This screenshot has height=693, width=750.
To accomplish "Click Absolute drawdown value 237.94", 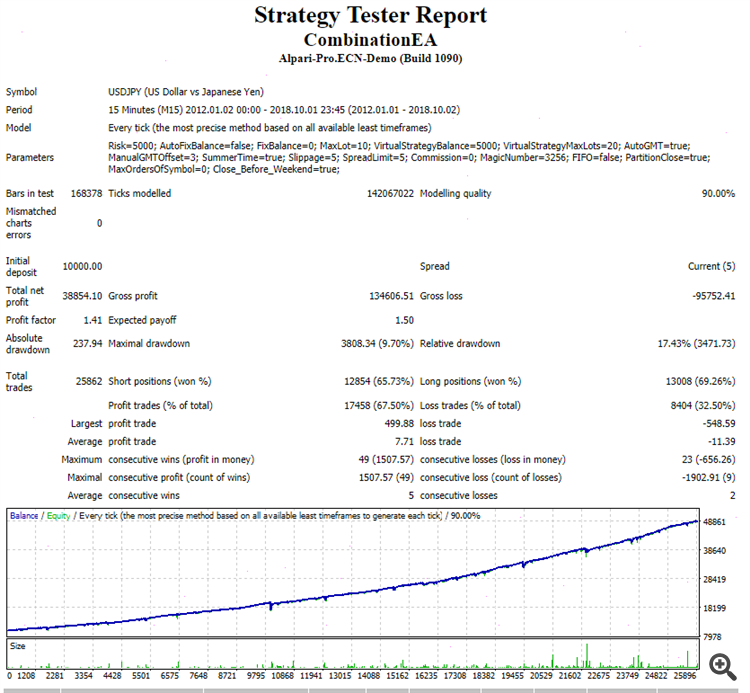I will [88, 343].
